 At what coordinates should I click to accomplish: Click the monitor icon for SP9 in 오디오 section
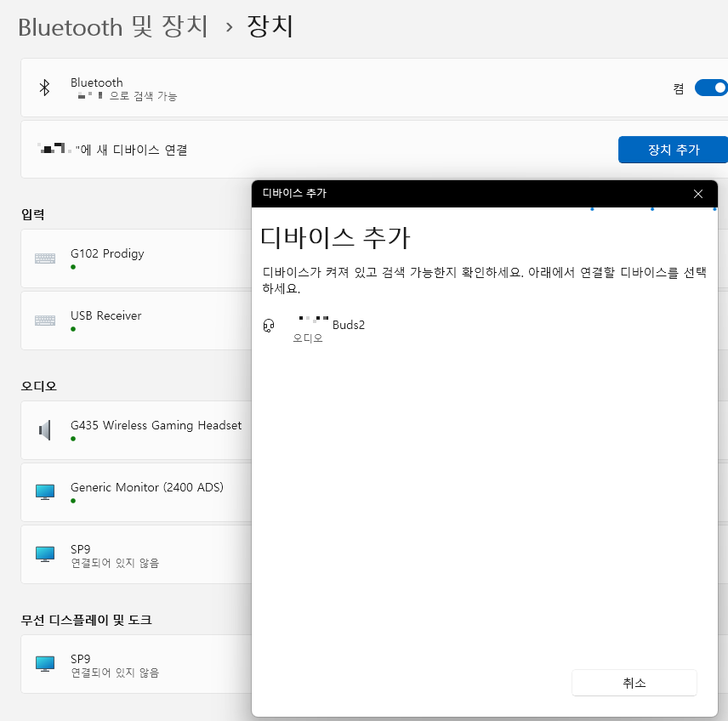43,554
